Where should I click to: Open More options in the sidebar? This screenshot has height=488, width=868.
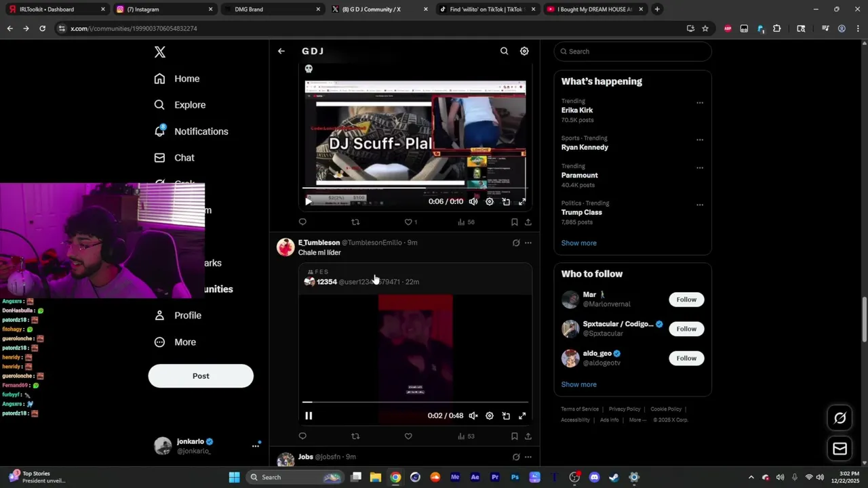pos(175,342)
